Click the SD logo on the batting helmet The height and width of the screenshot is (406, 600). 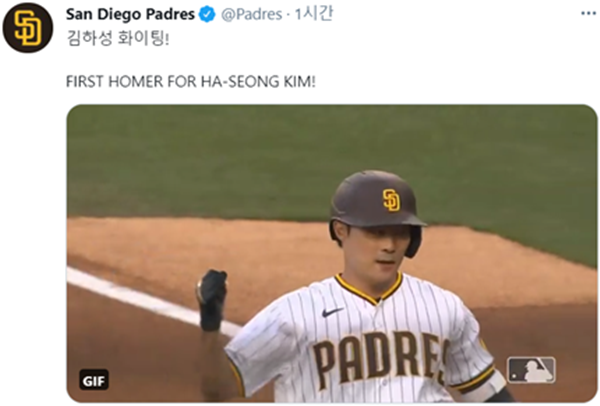click(x=391, y=200)
